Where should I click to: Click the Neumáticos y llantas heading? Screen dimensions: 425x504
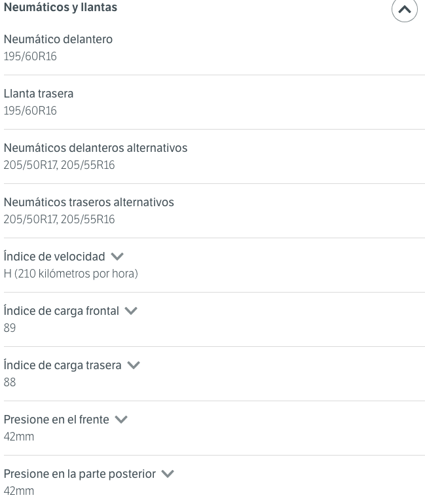click(x=60, y=7)
